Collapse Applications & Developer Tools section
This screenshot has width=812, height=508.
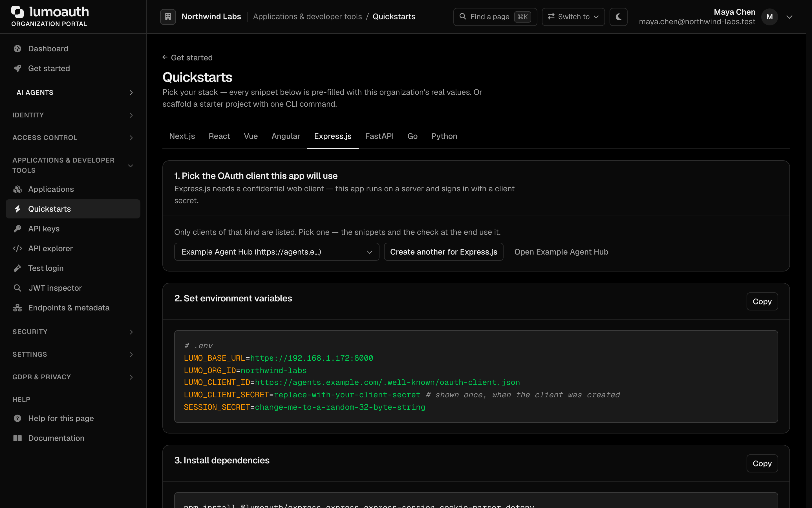click(73, 165)
